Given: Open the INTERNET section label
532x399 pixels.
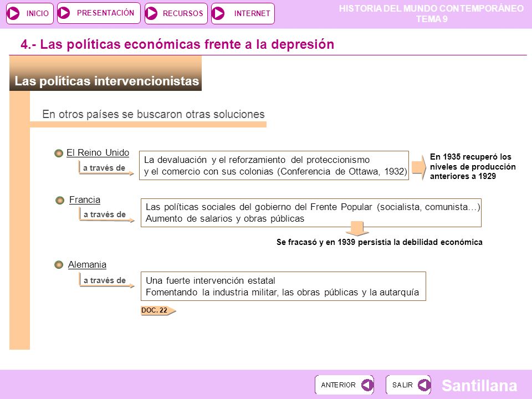Looking at the screenshot, I should coord(252,13).
